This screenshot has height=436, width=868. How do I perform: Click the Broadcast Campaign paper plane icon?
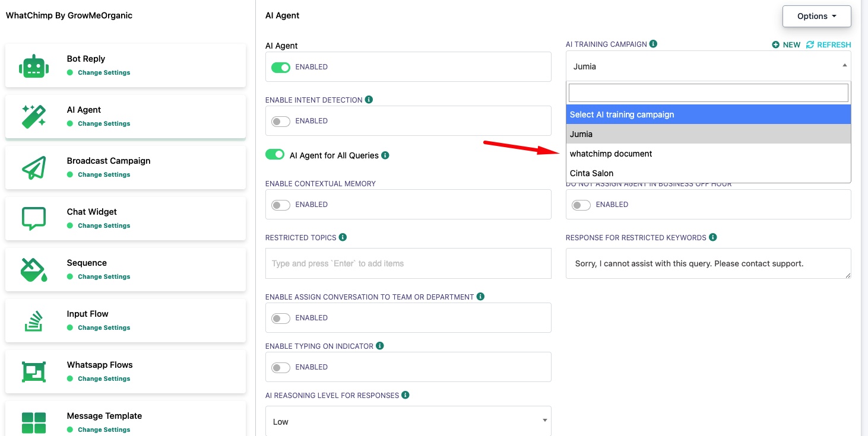pyautogui.click(x=34, y=168)
